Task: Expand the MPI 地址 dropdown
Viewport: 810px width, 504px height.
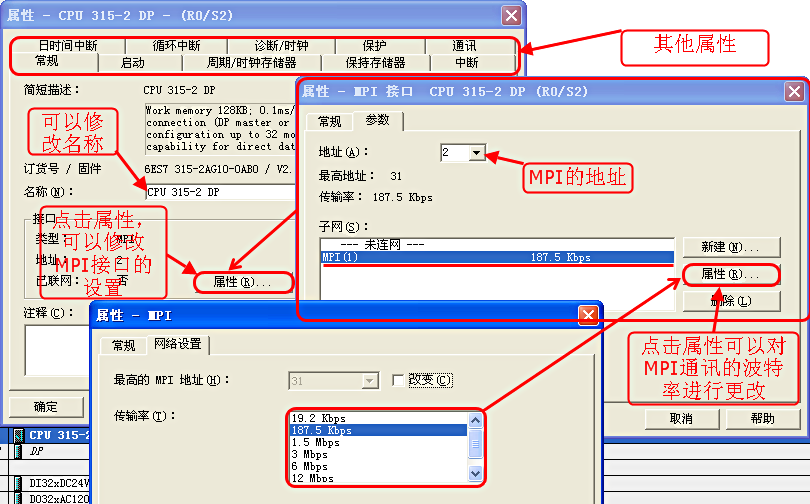Action: click(x=476, y=152)
